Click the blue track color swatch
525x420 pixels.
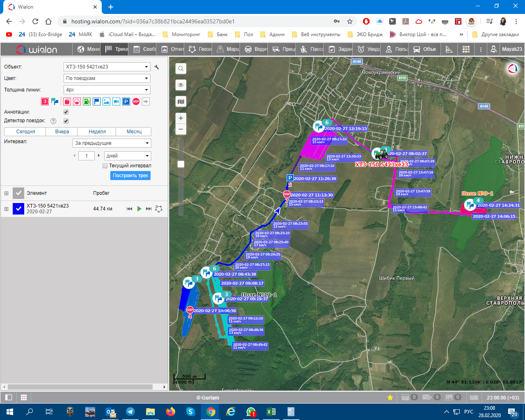click(18, 209)
